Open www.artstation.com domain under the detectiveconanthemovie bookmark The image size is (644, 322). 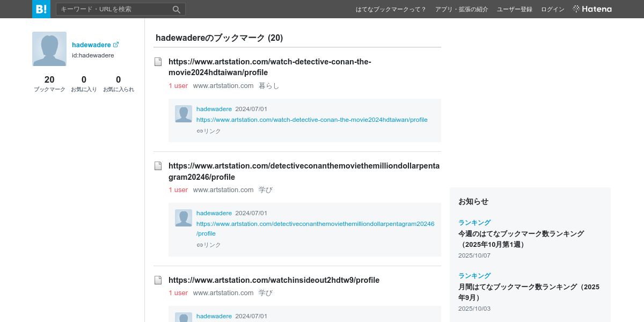(223, 190)
